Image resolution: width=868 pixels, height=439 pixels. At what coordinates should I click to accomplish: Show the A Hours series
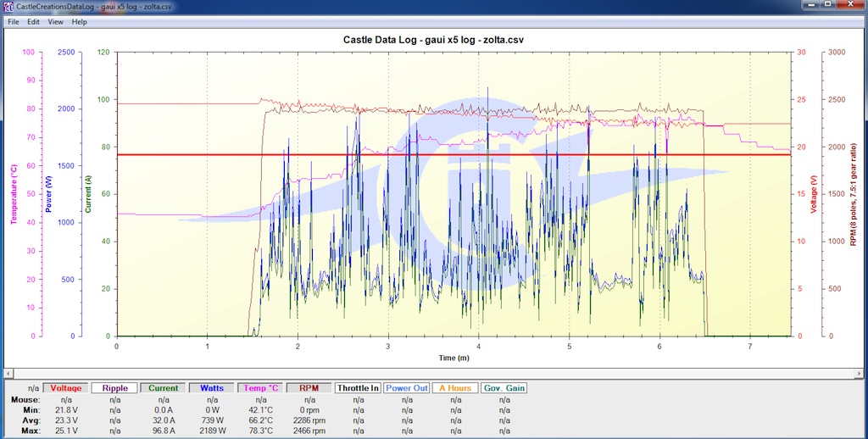(x=456, y=388)
